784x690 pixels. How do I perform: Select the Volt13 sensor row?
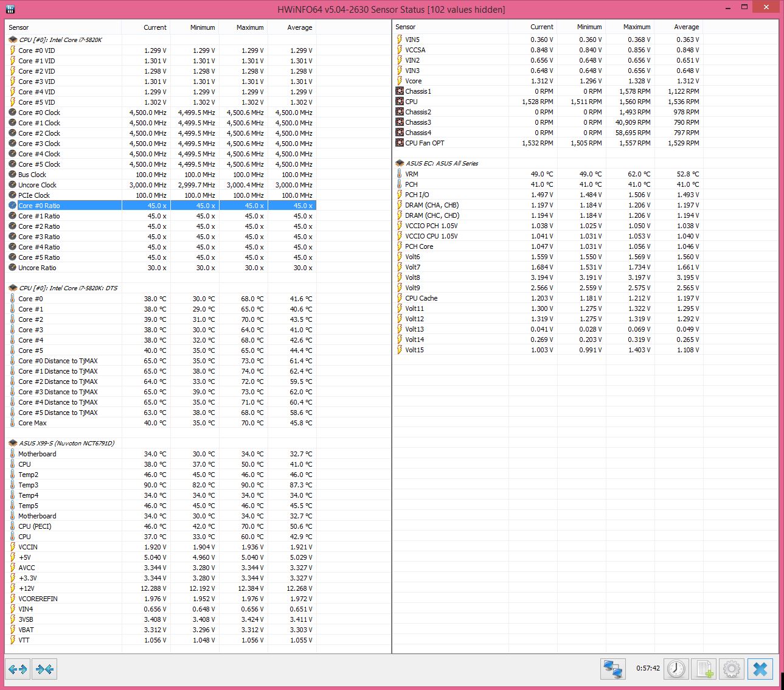(x=549, y=329)
